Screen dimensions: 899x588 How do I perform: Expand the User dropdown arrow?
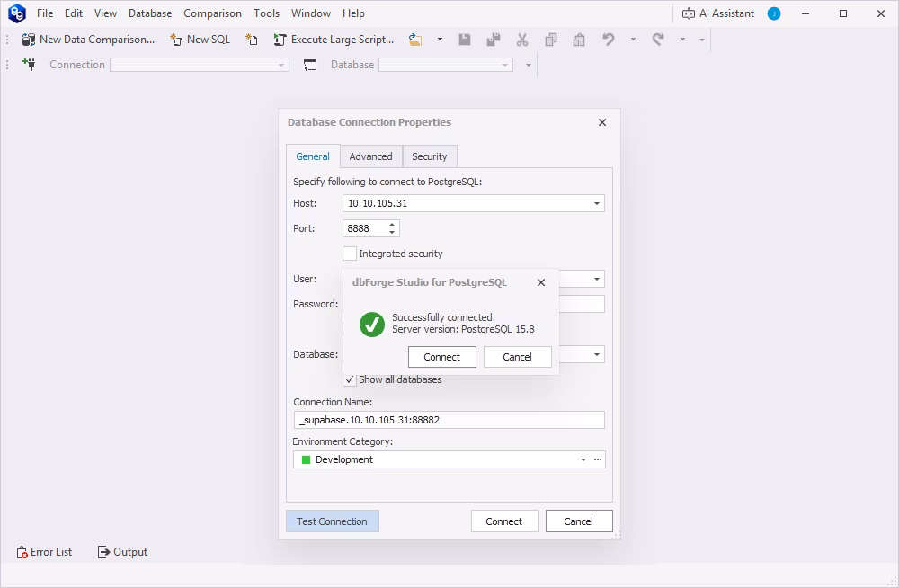[597, 279]
